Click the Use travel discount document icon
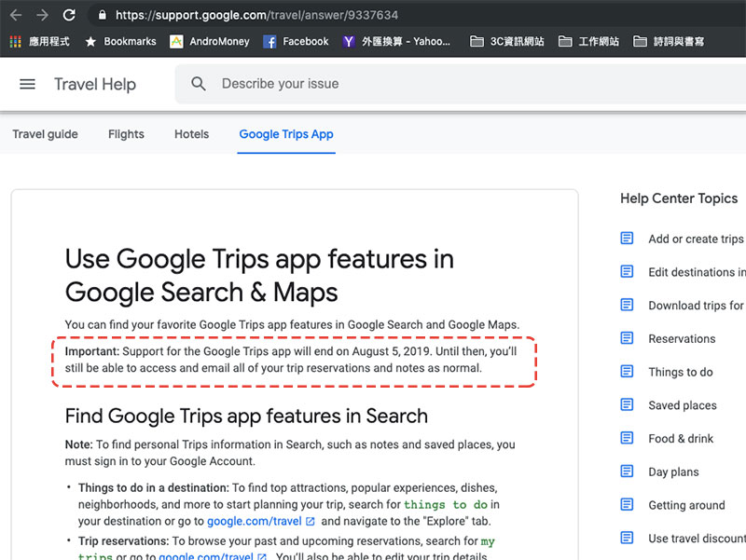Image resolution: width=746 pixels, height=560 pixels. click(627, 538)
